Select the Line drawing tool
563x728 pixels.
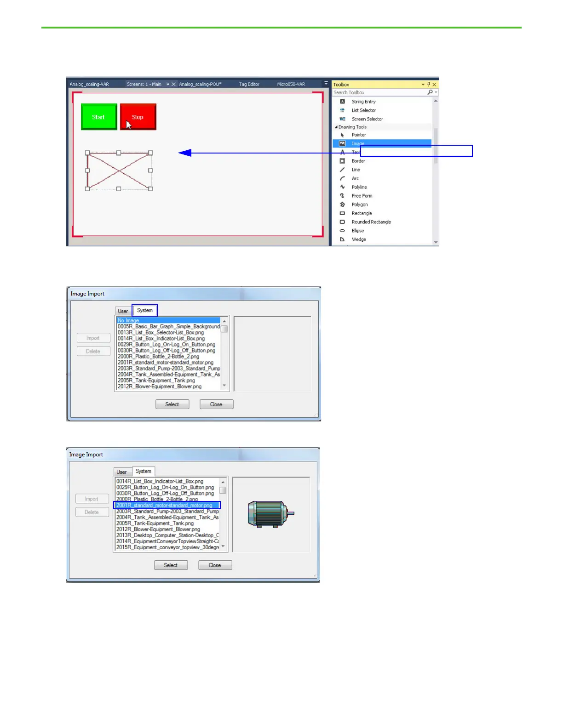[x=382, y=170]
